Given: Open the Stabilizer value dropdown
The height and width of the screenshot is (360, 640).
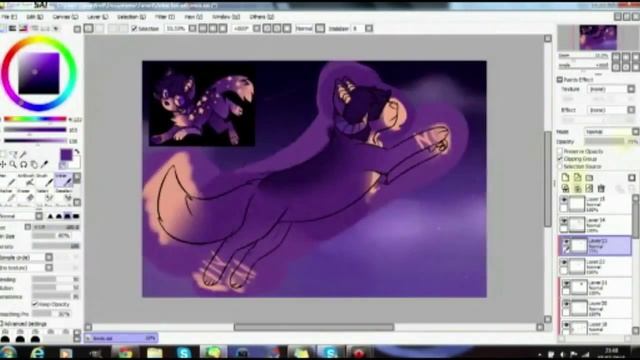Looking at the screenshot, I should (369, 29).
